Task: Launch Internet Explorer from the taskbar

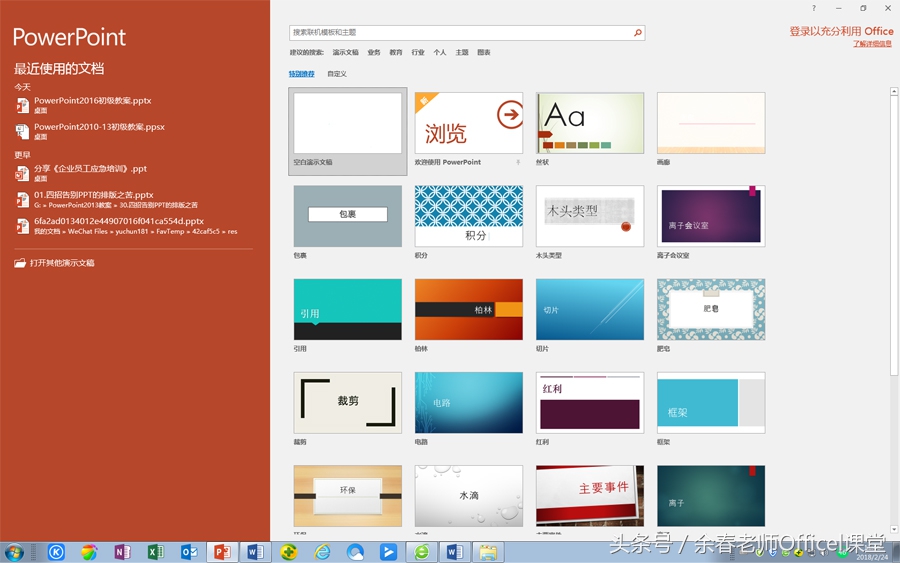Action: tap(322, 552)
